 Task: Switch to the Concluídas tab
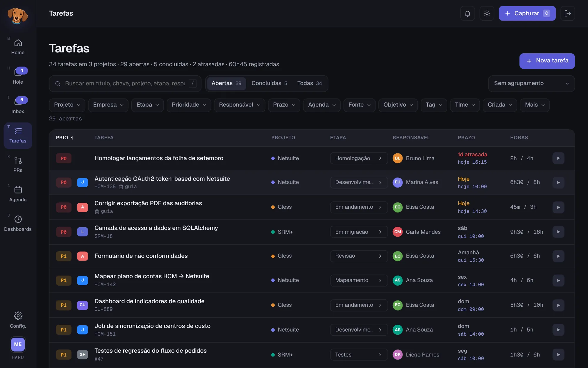pyautogui.click(x=269, y=83)
